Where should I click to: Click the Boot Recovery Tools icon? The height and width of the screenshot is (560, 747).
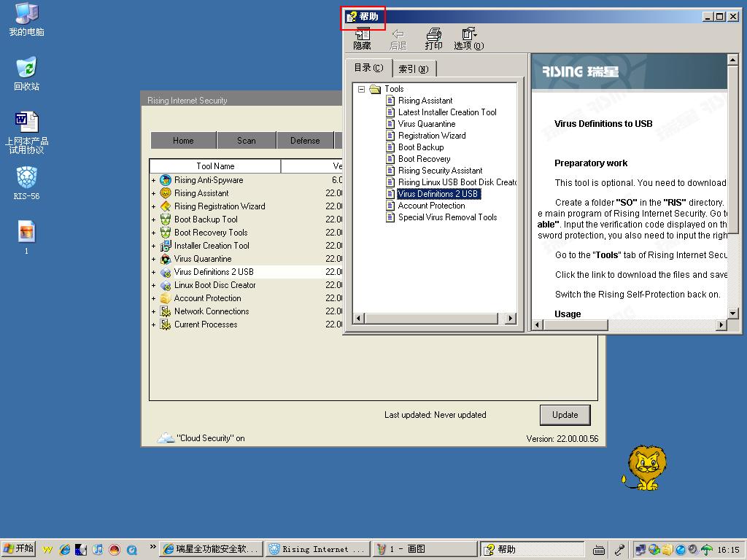point(166,233)
